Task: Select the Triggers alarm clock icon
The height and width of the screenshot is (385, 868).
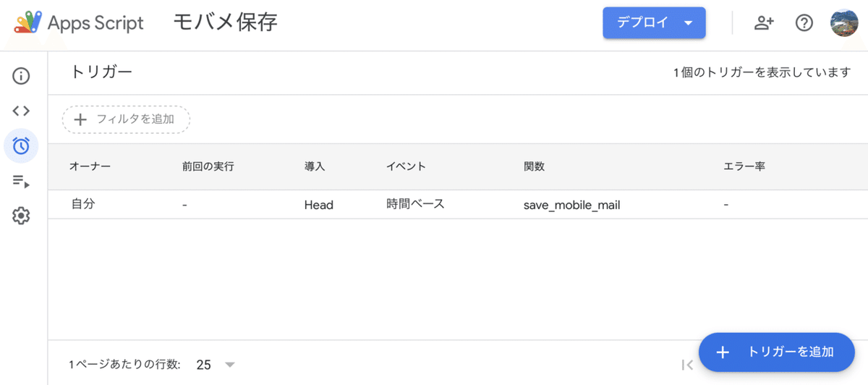Action: point(22,145)
